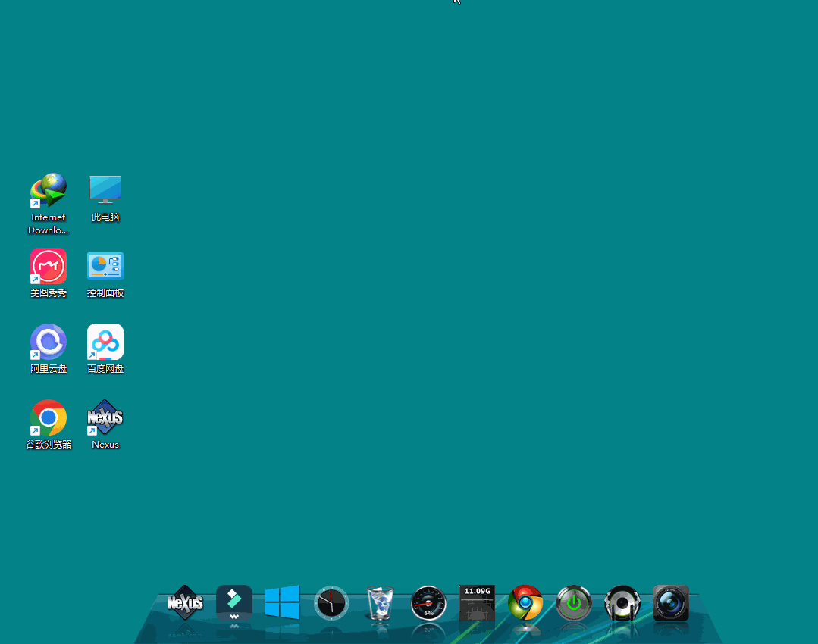The width and height of the screenshot is (818, 644).
Task: Open the speaker audio icon in dock
Action: click(622, 603)
